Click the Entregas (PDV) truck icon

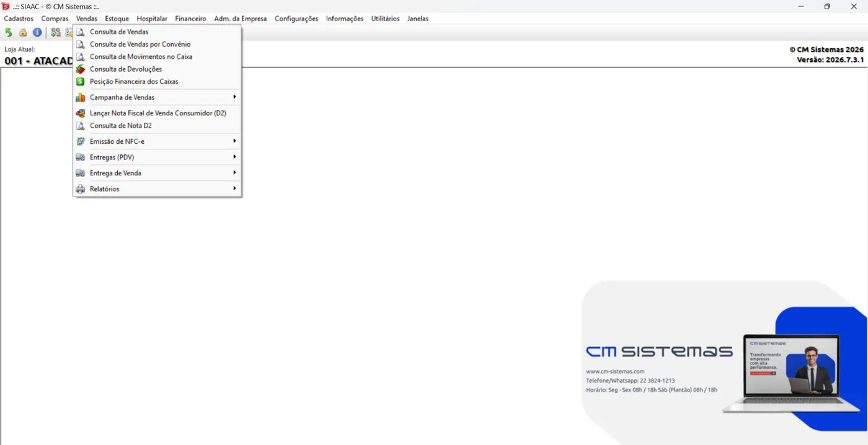[x=80, y=157]
